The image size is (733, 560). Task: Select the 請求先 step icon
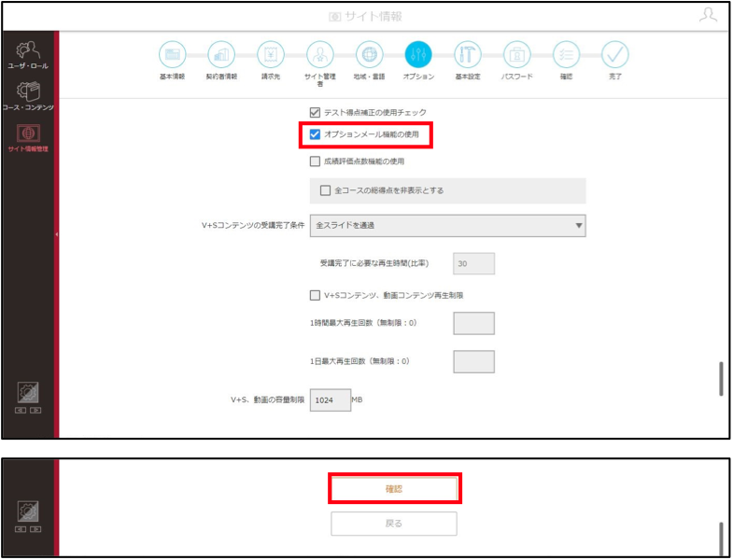click(271, 55)
